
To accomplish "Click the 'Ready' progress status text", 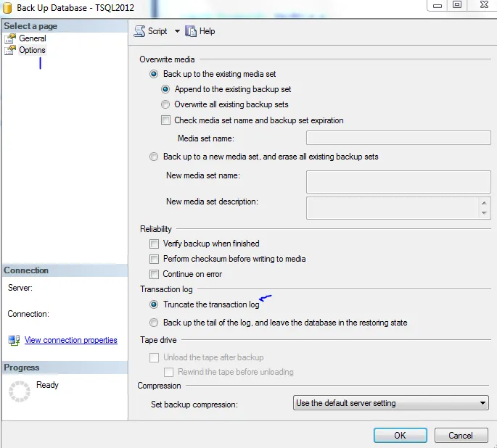I will 47,385.
